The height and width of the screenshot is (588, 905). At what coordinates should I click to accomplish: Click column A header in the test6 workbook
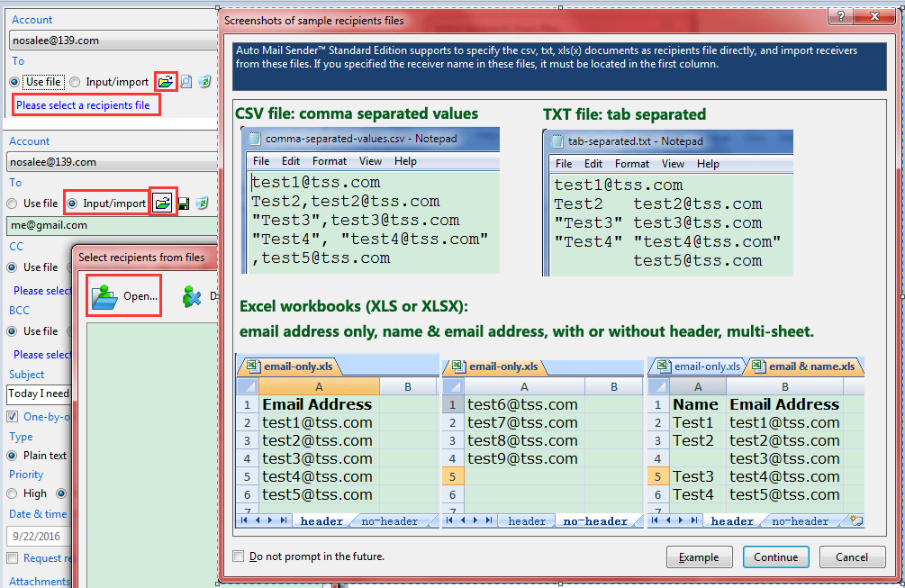524,386
